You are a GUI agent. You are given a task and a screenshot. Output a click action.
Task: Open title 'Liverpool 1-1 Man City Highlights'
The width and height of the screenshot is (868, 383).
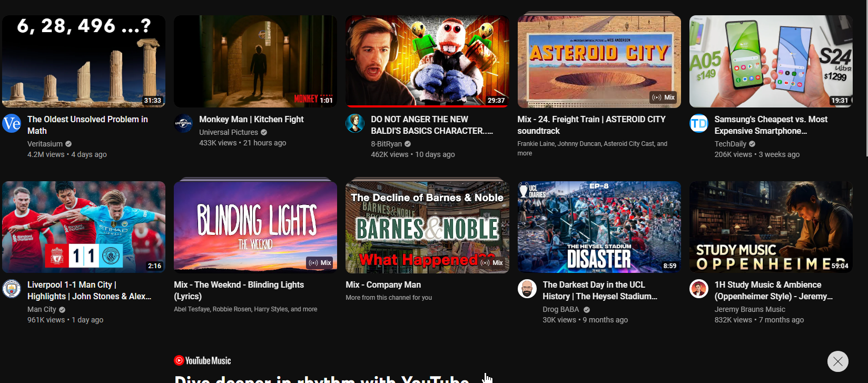90,290
